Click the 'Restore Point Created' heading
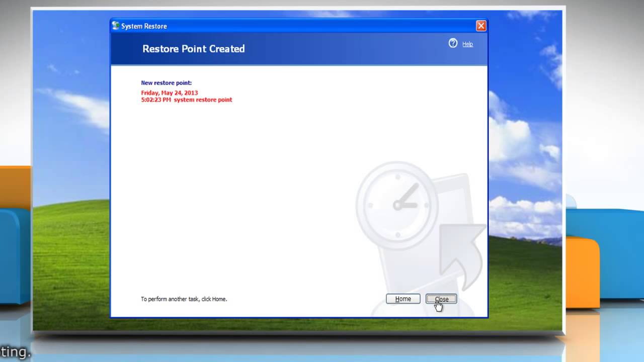 pyautogui.click(x=193, y=49)
